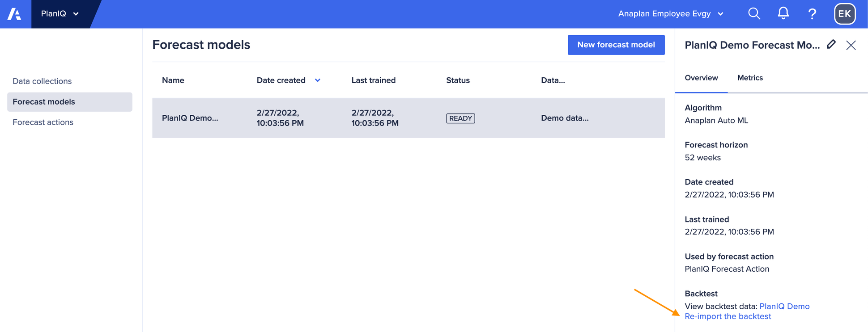Open the EK user avatar menu

pos(845,14)
